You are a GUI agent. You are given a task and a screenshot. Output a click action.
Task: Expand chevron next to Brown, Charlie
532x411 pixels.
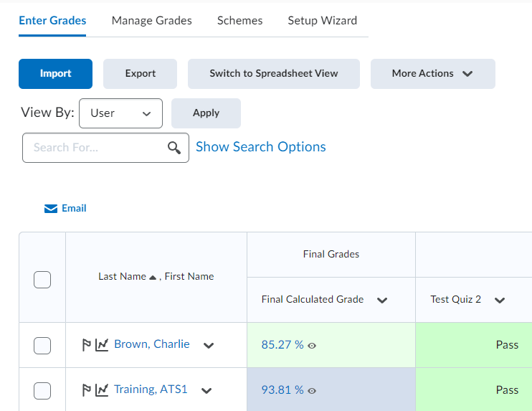coord(209,346)
